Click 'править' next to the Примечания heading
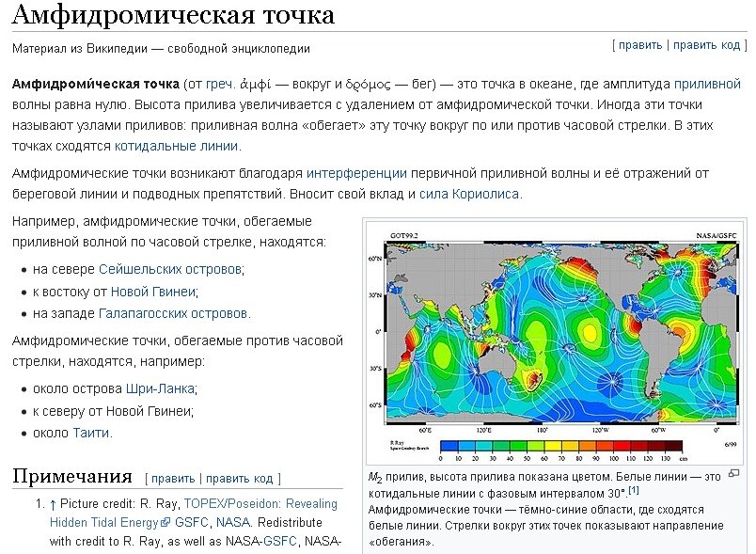 173,478
